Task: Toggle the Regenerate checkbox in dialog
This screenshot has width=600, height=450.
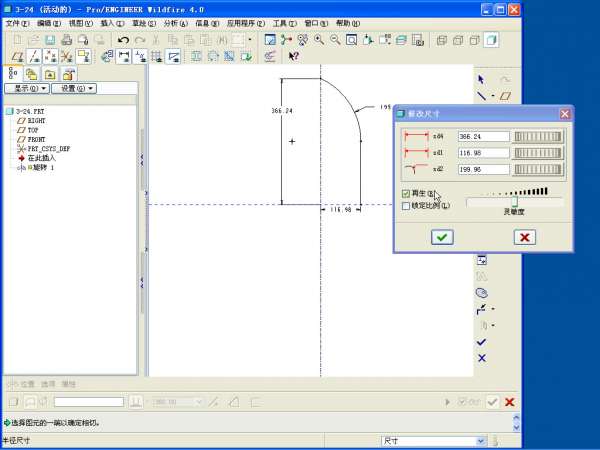Action: point(406,194)
